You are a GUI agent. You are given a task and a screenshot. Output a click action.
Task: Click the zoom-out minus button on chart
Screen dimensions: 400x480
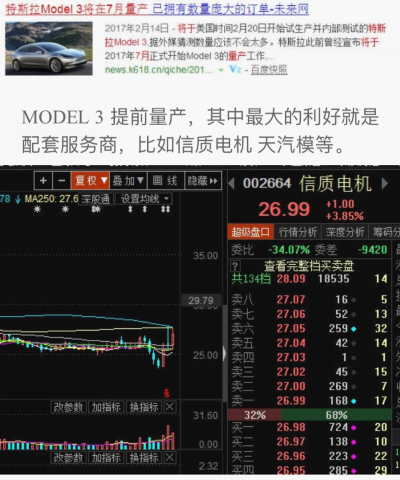(x=62, y=181)
